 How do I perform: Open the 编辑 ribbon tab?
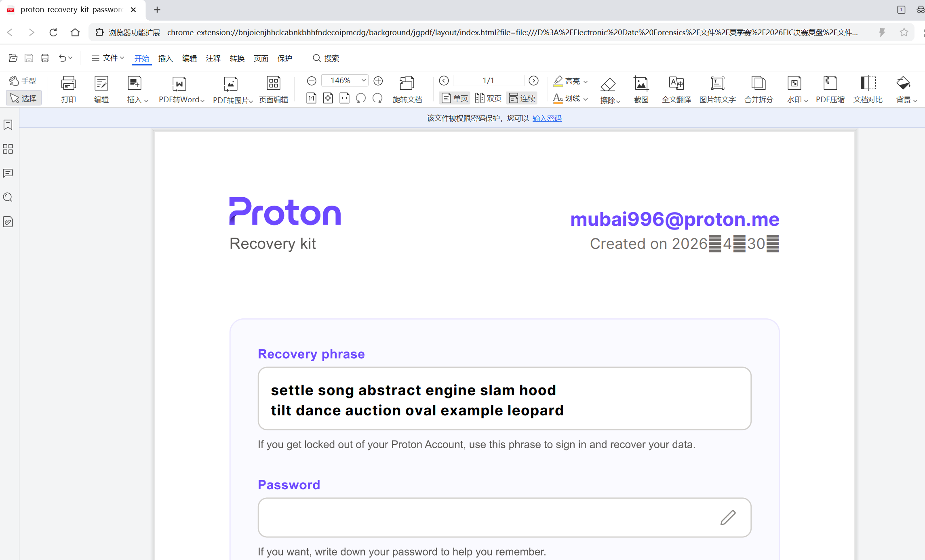point(190,59)
